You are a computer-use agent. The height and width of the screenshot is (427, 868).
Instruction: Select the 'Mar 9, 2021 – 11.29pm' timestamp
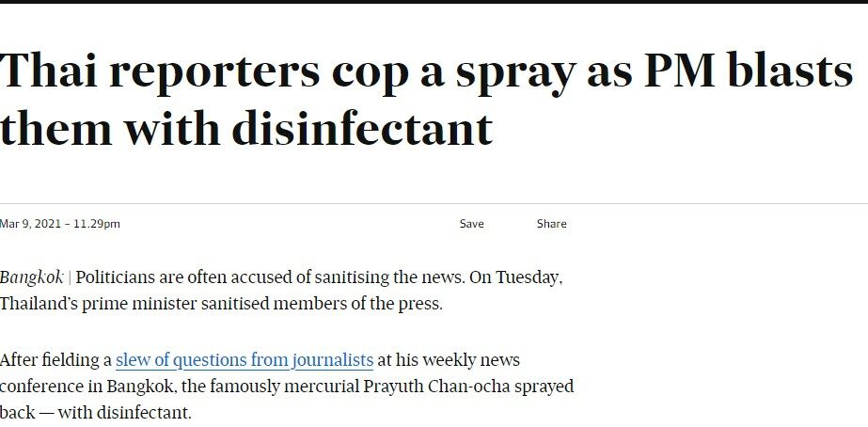coord(60,224)
